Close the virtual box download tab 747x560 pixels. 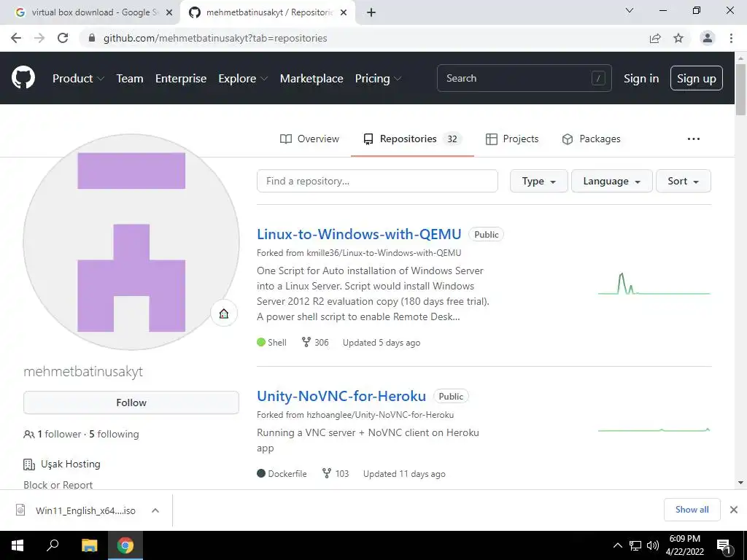pyautogui.click(x=169, y=13)
